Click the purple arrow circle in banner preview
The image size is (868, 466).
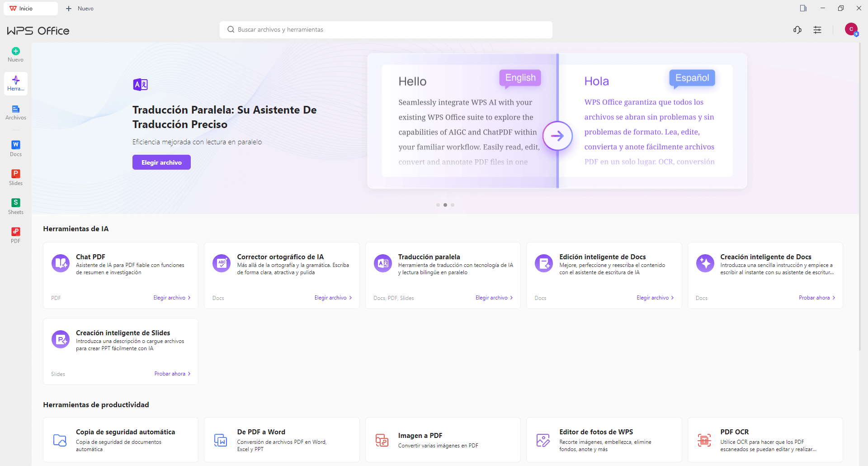(x=557, y=135)
